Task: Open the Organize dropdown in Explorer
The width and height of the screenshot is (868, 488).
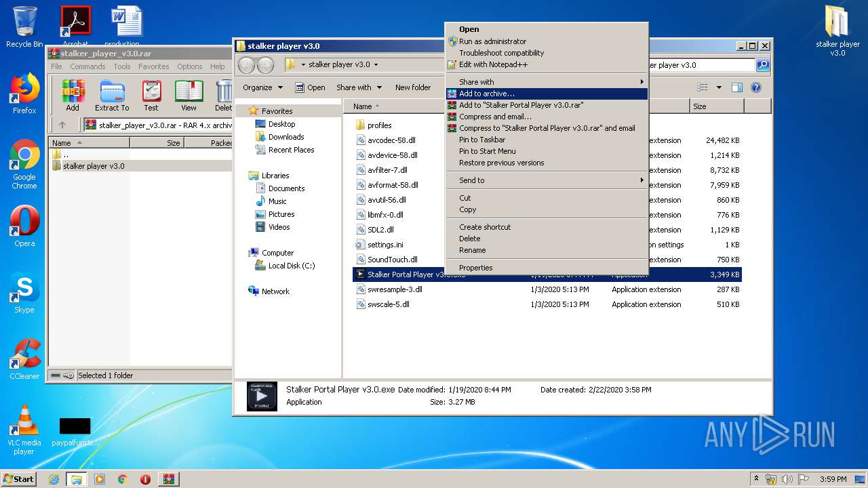Action: 262,87
